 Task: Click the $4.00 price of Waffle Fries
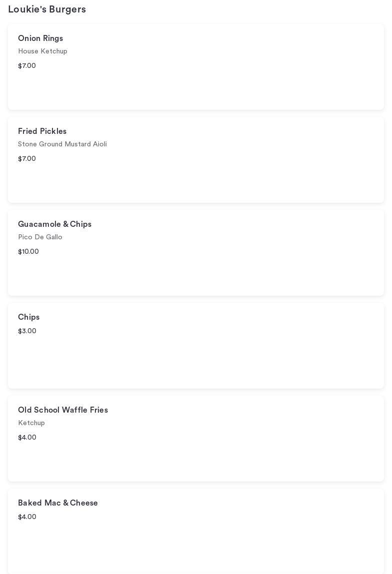(27, 438)
